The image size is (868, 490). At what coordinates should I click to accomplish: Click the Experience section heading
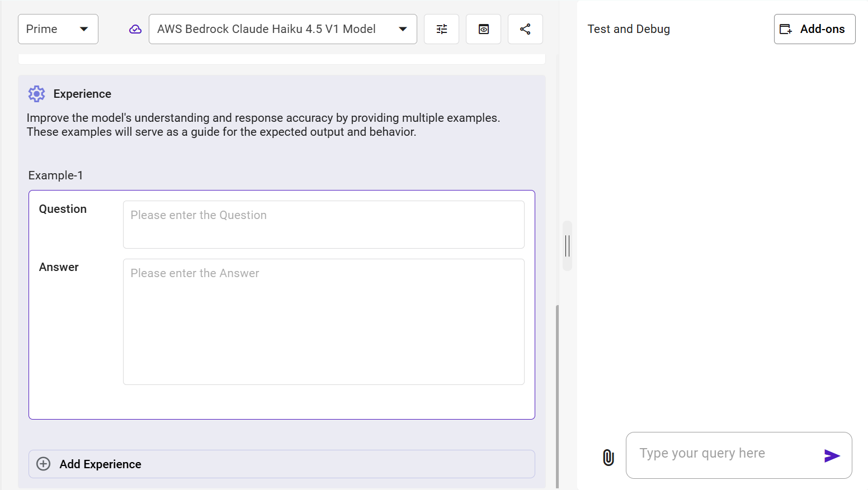point(82,94)
